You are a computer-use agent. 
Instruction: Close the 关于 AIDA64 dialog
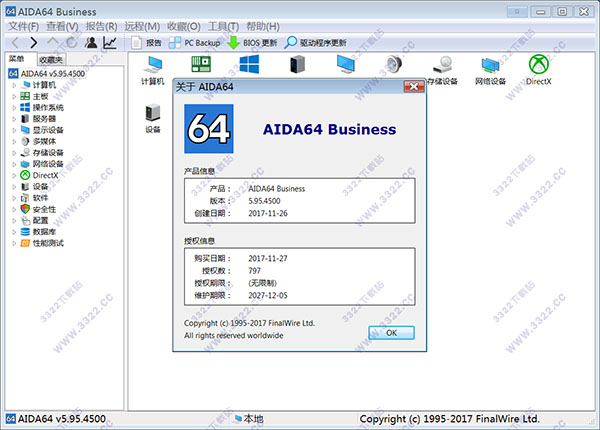(x=414, y=87)
